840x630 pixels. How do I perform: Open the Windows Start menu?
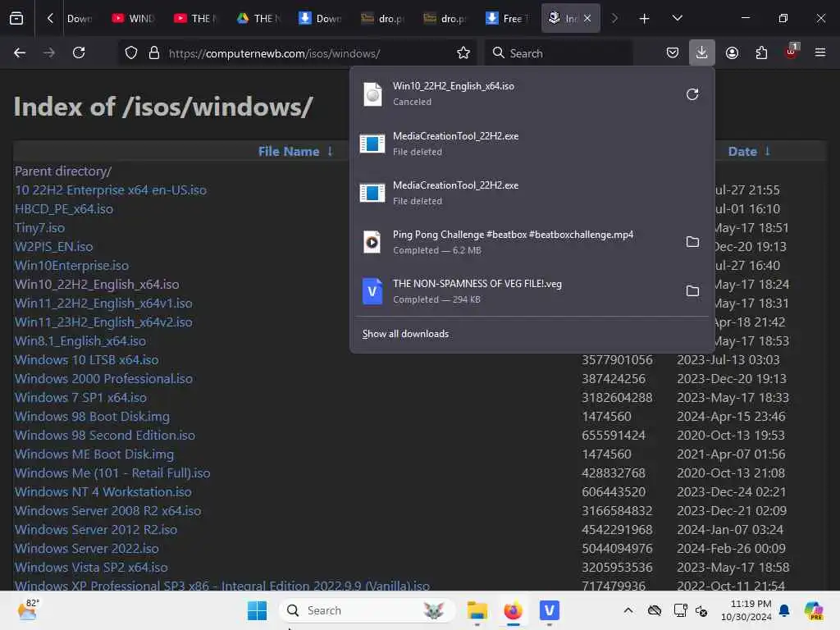[x=257, y=610]
